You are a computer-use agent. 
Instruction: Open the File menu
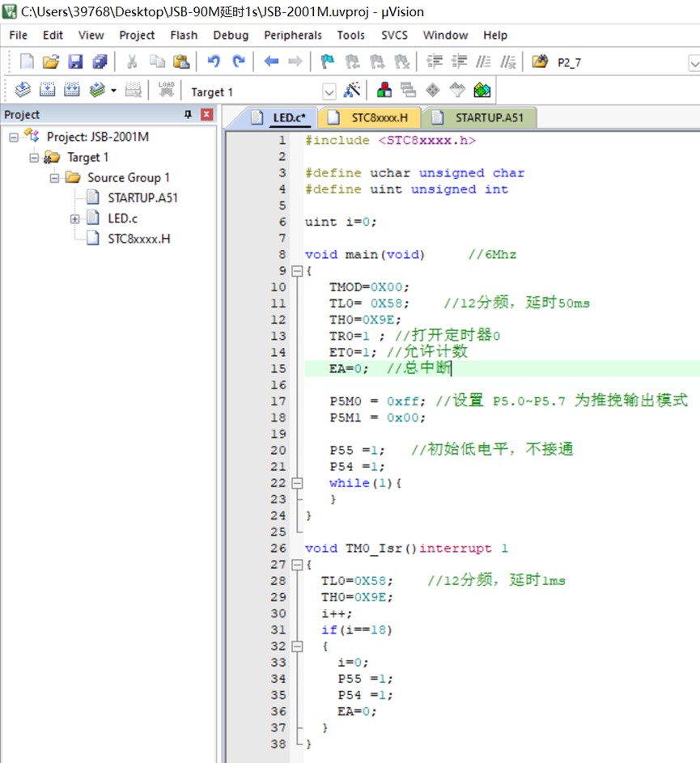pos(18,35)
